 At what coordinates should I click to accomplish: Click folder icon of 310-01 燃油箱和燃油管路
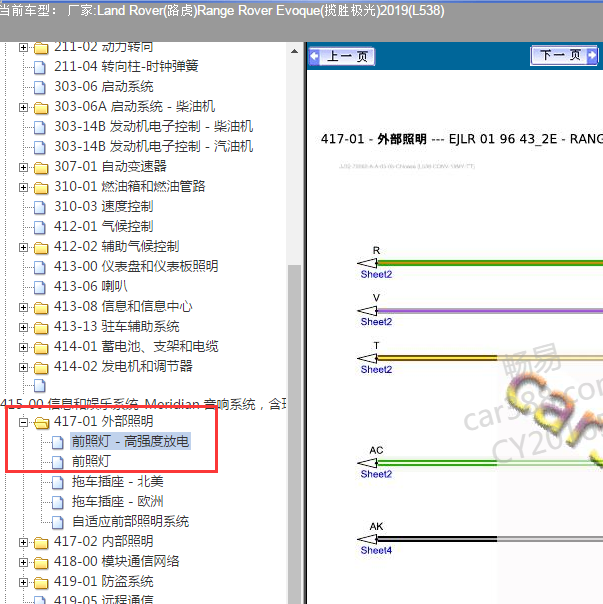(41, 188)
